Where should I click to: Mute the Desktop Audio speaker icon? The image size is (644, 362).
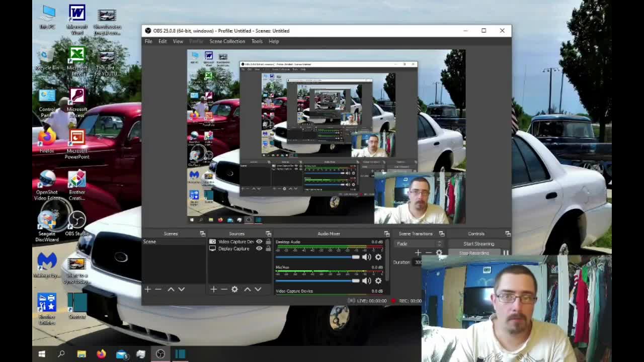[x=367, y=257]
